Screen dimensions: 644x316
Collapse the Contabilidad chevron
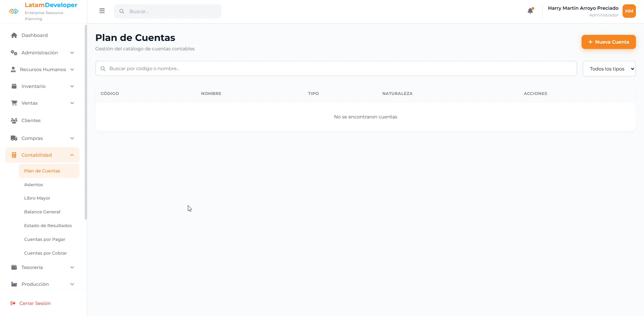pos(72,155)
